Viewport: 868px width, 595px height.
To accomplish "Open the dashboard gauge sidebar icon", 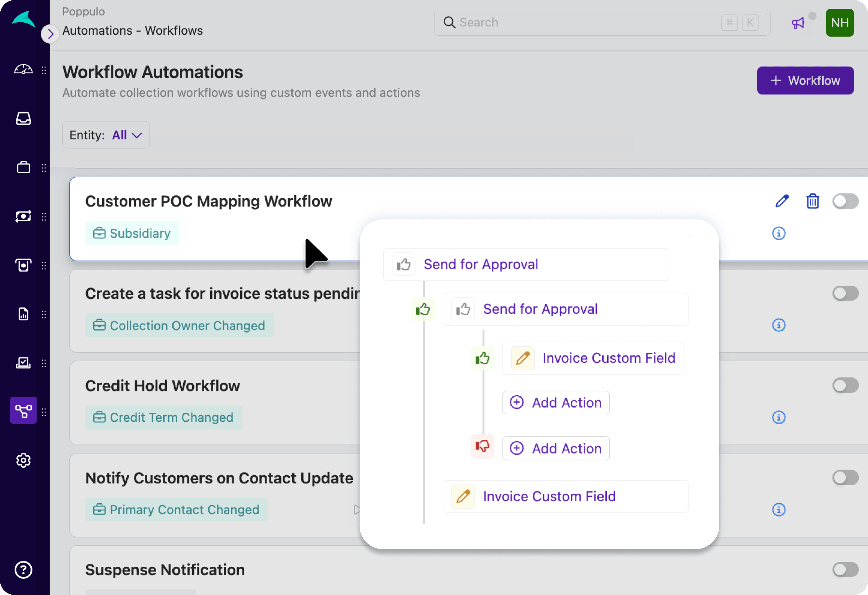I will pyautogui.click(x=23, y=69).
